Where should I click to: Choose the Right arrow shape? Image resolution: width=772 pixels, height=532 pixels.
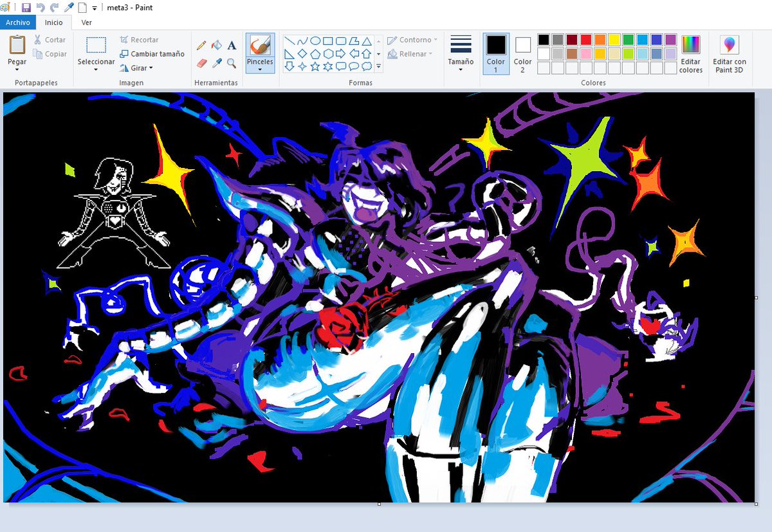point(341,53)
